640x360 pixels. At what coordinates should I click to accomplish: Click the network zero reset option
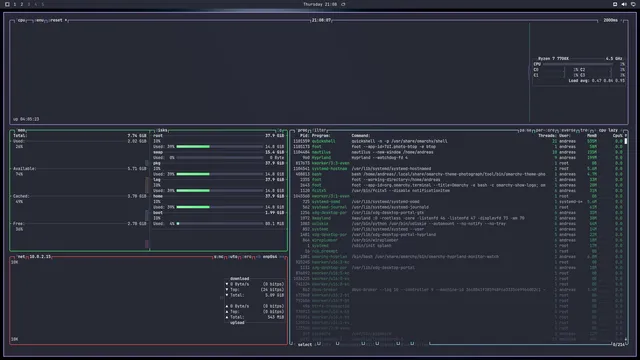click(x=247, y=257)
